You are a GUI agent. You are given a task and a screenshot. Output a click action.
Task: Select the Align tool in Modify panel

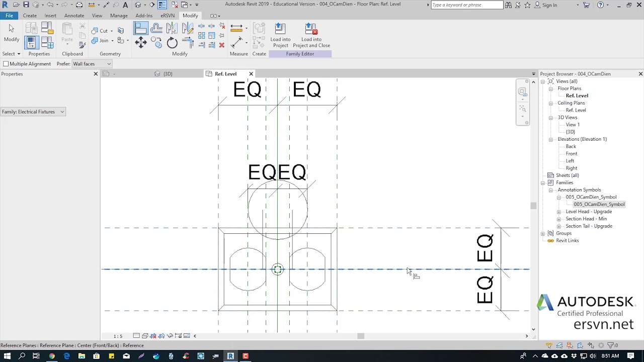141,29
